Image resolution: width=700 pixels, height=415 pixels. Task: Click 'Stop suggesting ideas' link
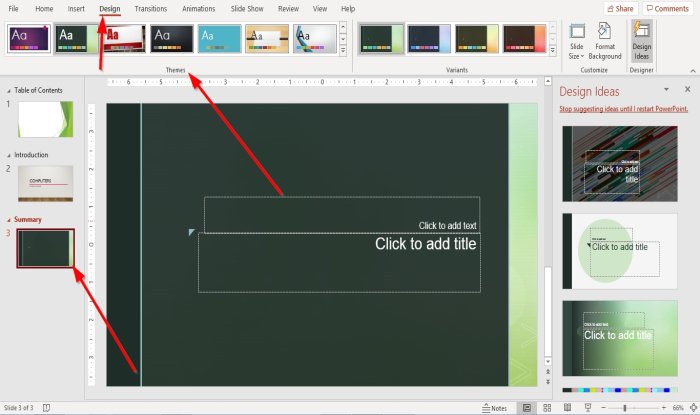[624, 109]
